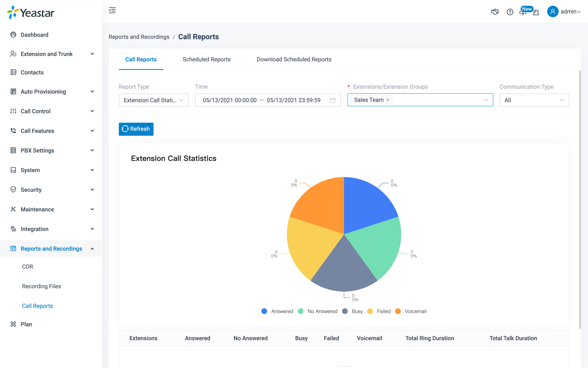Open the Dashboard menu label
Viewport: 588px width, 368px height.
pyautogui.click(x=35, y=35)
